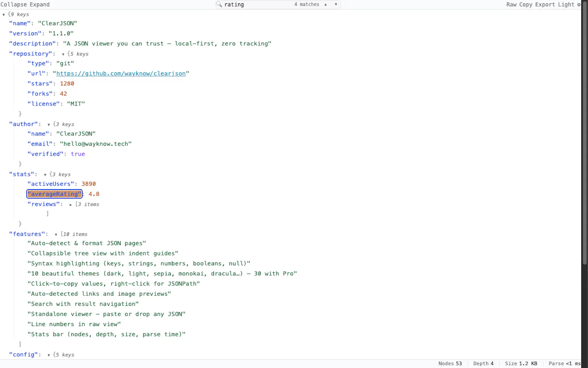Expand the reviews array
Screen dimensions: 588x368
click(x=71, y=205)
